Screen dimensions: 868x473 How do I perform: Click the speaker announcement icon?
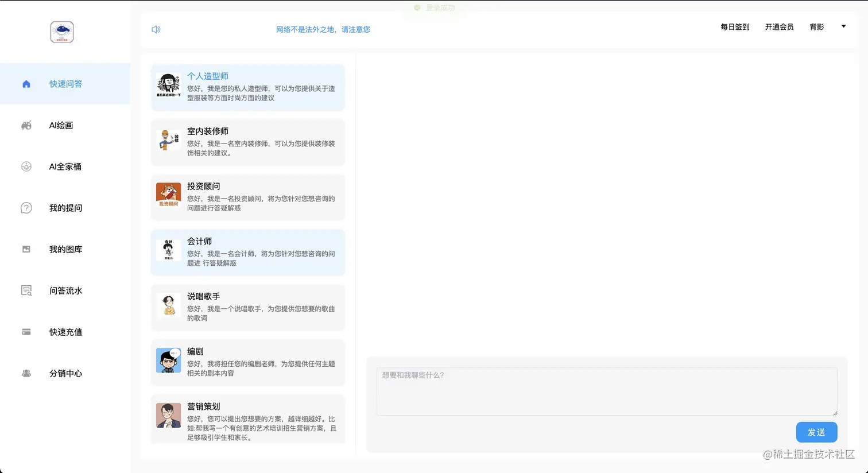coord(156,29)
